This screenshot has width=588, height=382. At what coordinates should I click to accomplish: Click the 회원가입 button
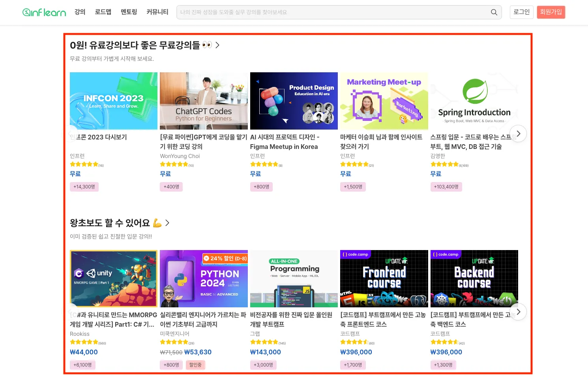click(551, 12)
